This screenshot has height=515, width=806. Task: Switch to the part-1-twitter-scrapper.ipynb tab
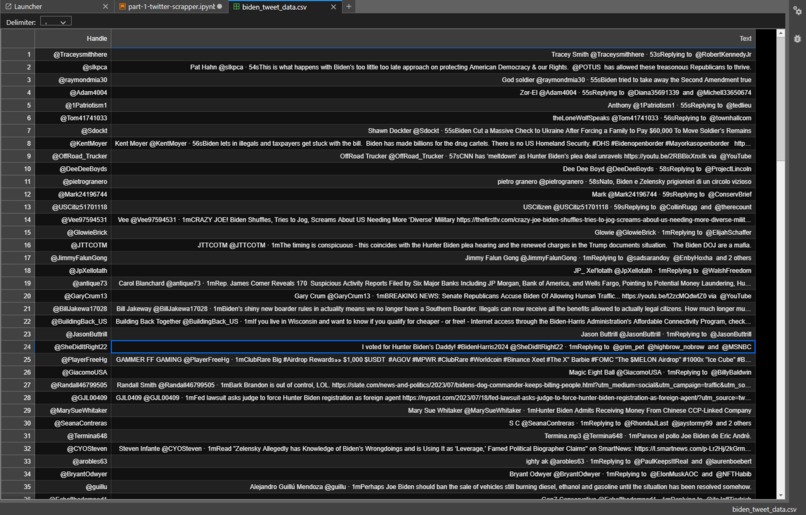point(171,7)
